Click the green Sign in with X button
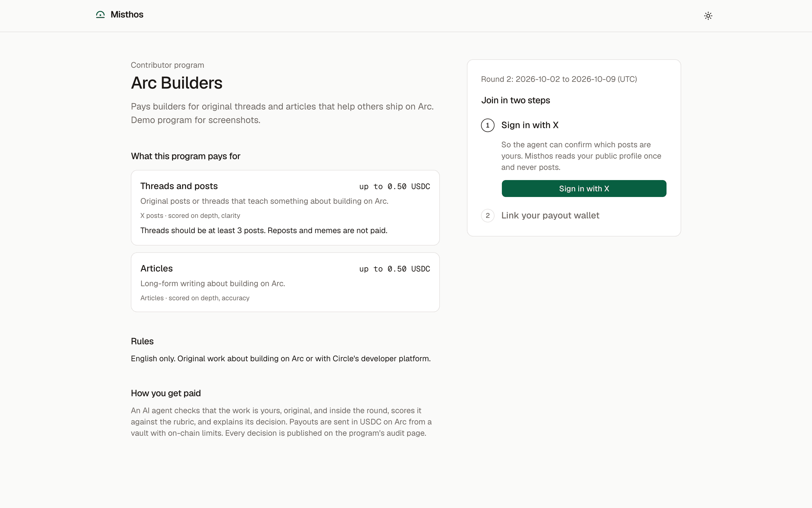Viewport: 812px width, 508px height. pyautogui.click(x=584, y=189)
